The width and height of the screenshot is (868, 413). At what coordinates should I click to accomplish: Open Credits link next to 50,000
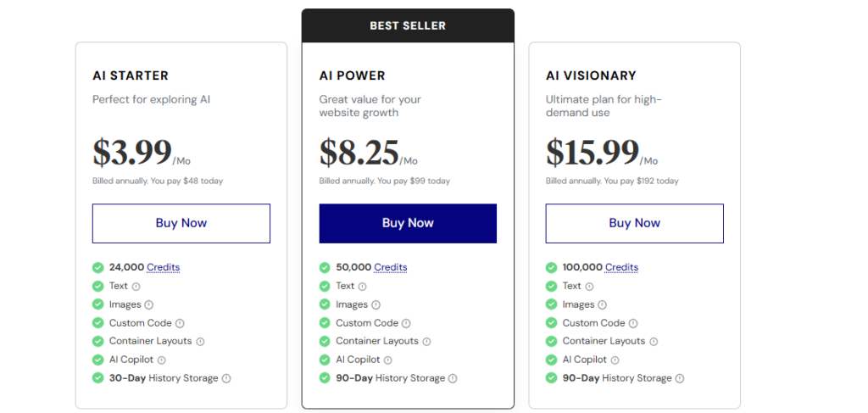[x=391, y=267]
